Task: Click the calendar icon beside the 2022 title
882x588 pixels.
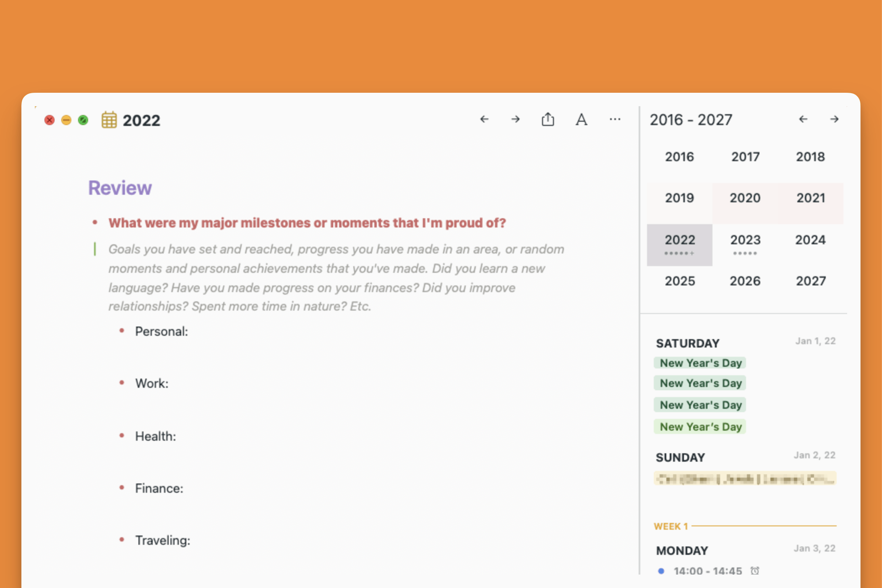Action: [109, 120]
